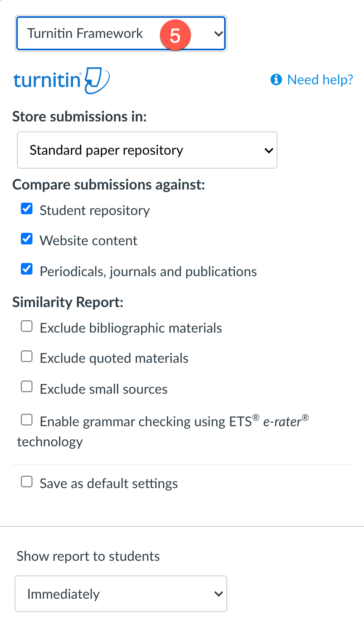Enable Exclude bibliographic materials
This screenshot has height=625, width=364.
coord(27,326)
